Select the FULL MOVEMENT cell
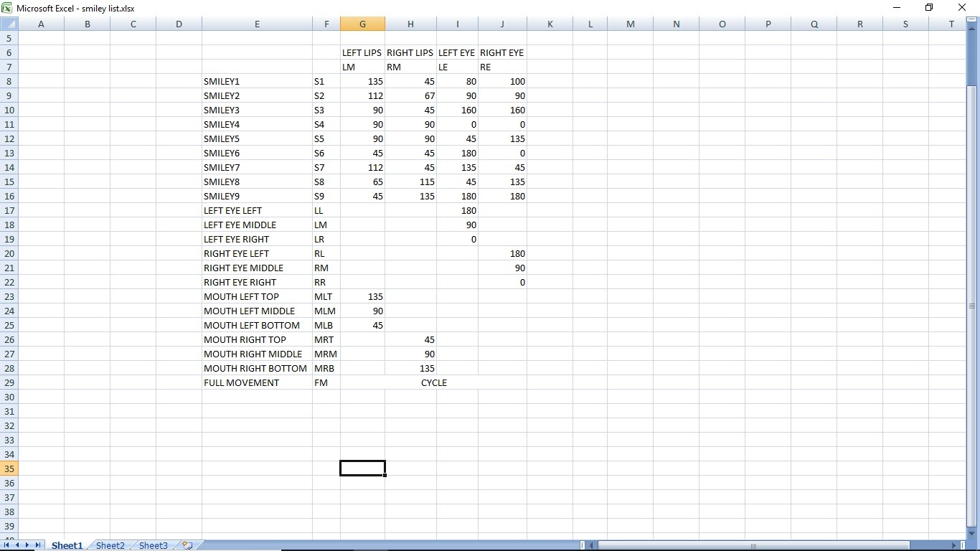980x551 pixels. 257,382
